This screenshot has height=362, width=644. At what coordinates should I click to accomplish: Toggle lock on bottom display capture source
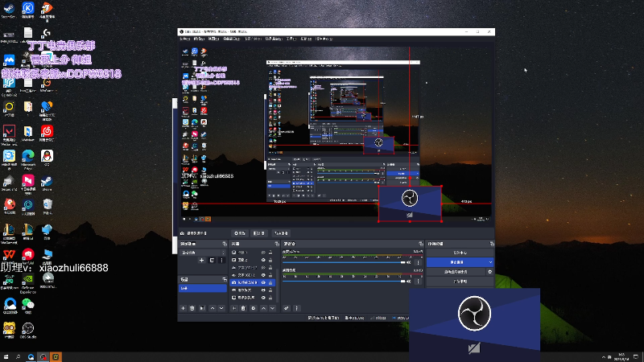tap(270, 298)
